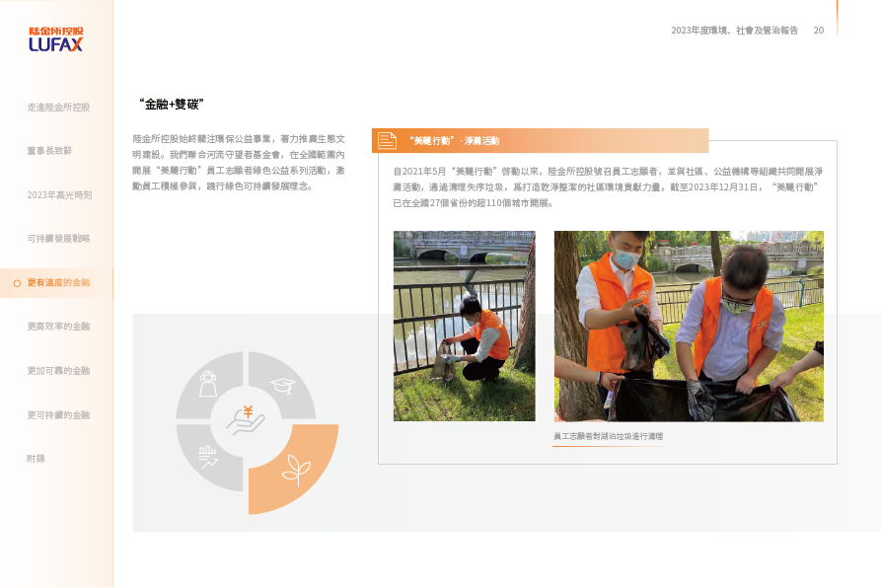
Task: Go to 董事長致辭 in the sidebar
Action: pos(49,151)
